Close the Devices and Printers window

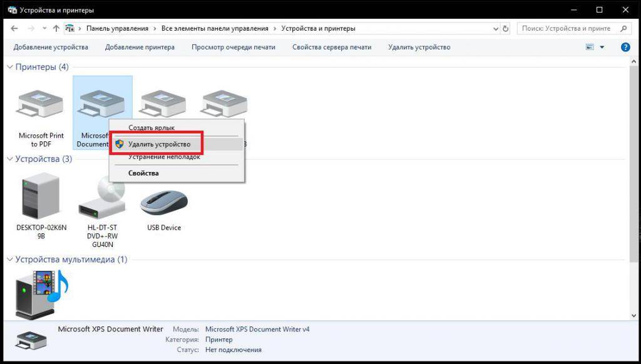coord(625,10)
